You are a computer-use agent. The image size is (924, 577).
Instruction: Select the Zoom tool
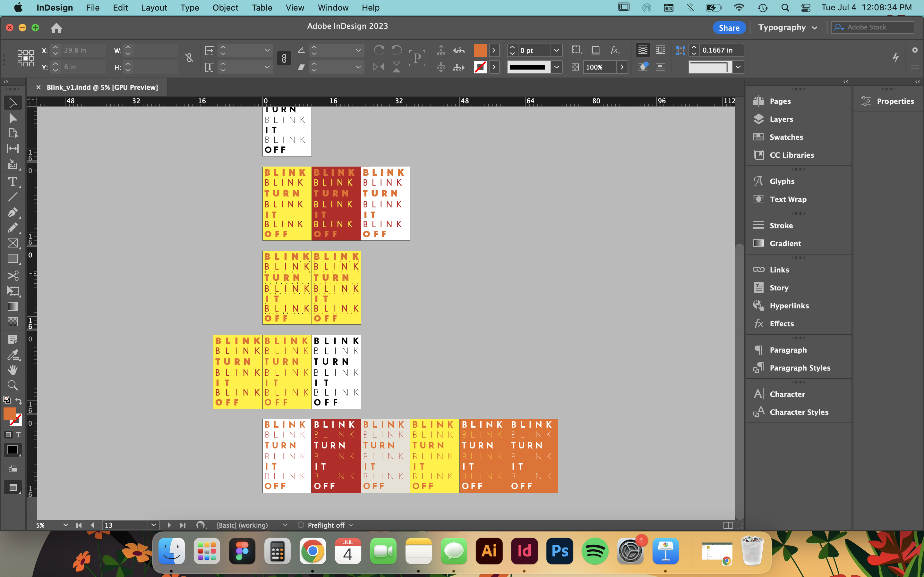tap(13, 385)
